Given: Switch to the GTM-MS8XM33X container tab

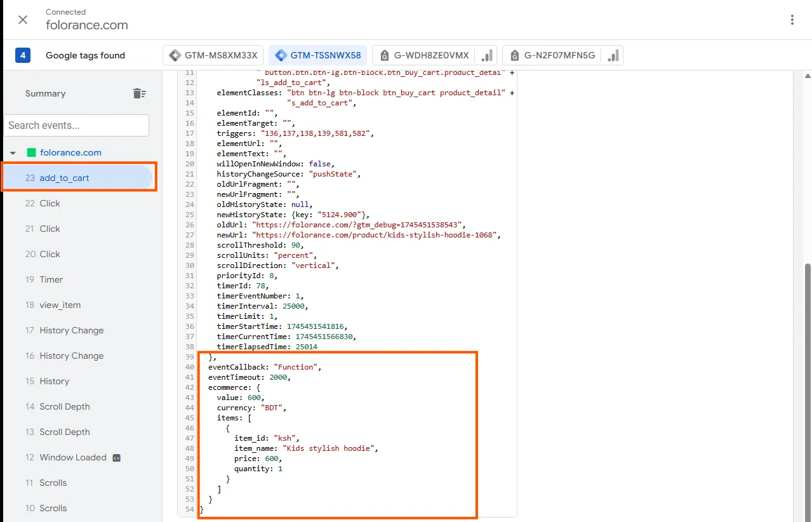Looking at the screenshot, I should coord(213,55).
